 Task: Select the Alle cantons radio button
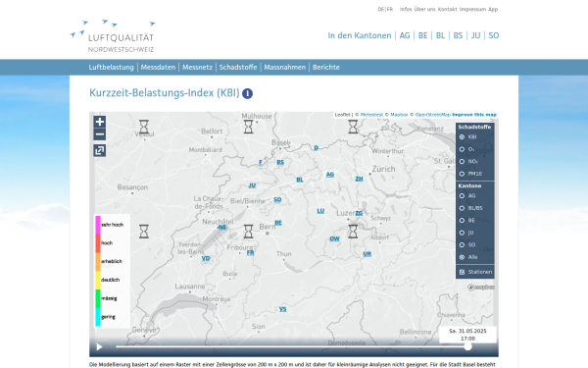(x=462, y=257)
